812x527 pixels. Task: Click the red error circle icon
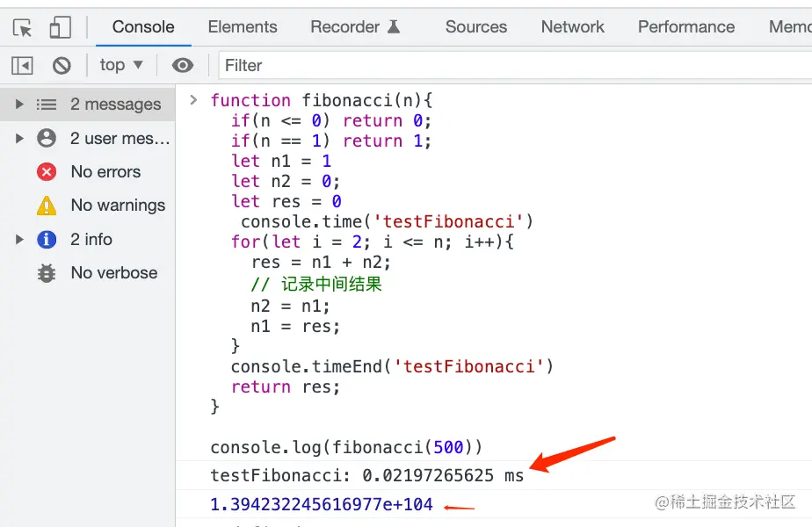point(47,172)
